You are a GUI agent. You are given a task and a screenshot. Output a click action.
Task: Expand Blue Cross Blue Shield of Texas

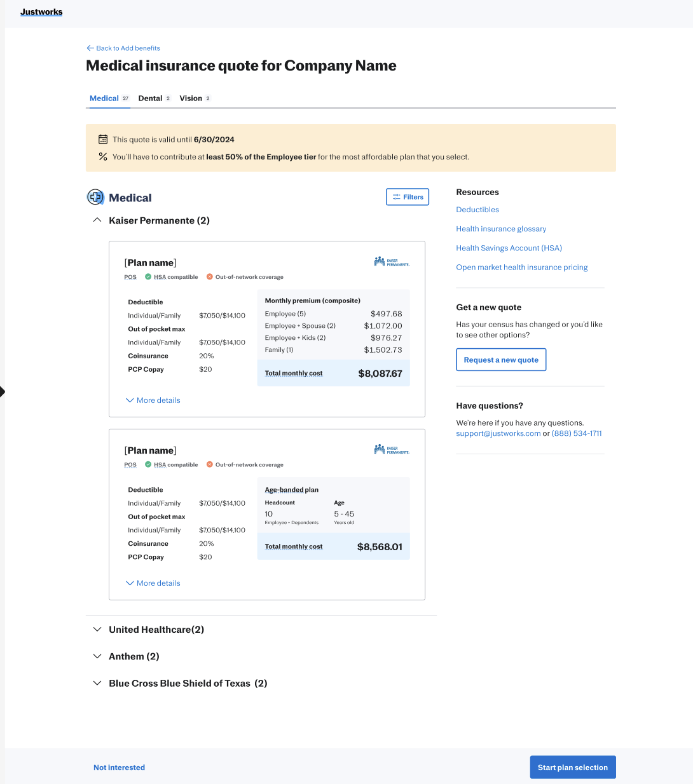click(97, 683)
